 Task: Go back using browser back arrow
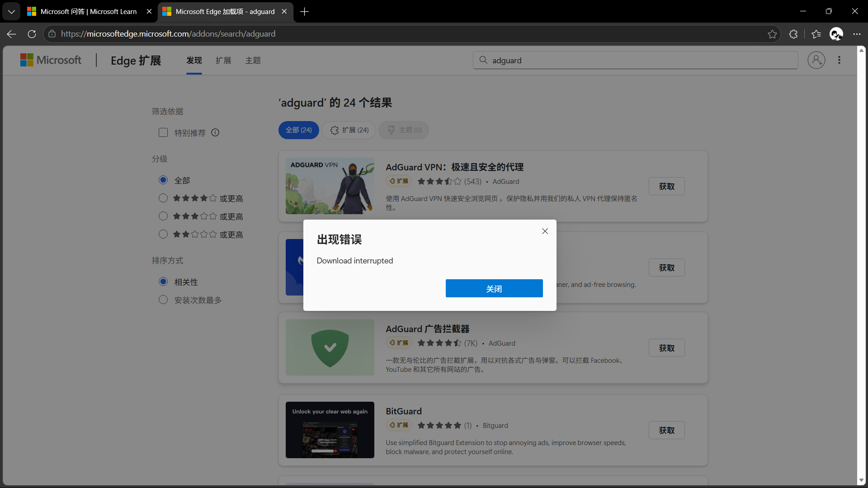click(12, 34)
